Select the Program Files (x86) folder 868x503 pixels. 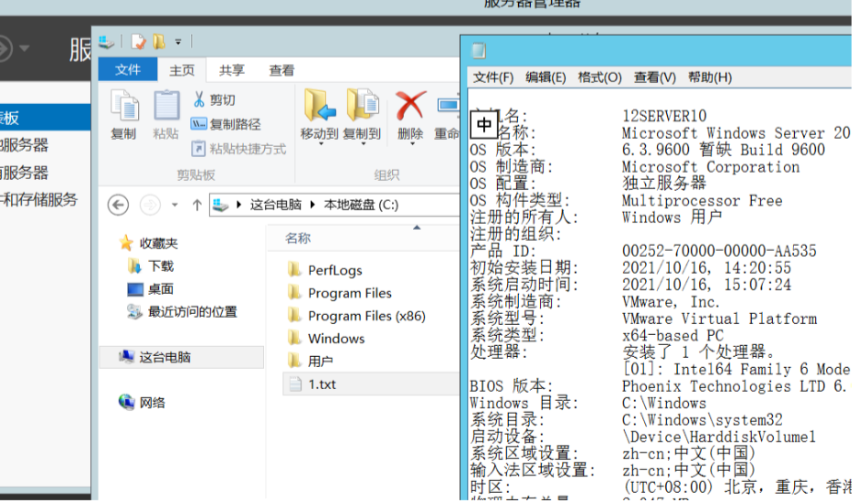click(x=366, y=316)
